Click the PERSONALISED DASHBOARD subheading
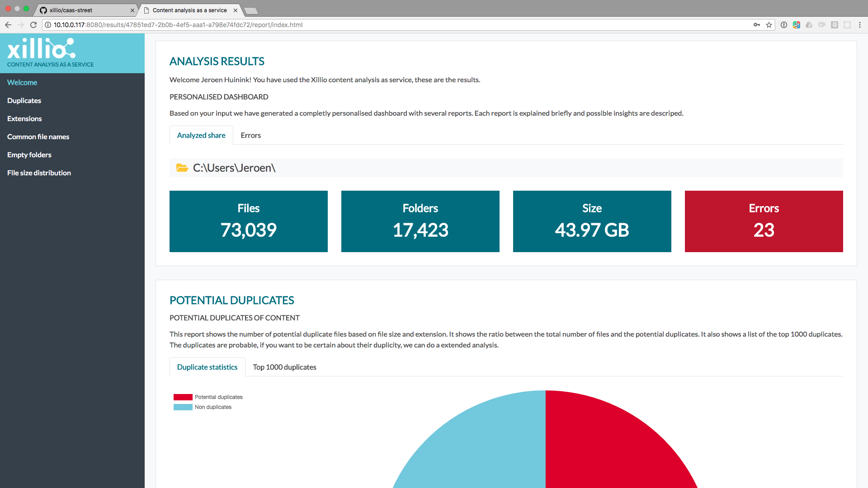The height and width of the screenshot is (488, 868). click(x=219, y=97)
